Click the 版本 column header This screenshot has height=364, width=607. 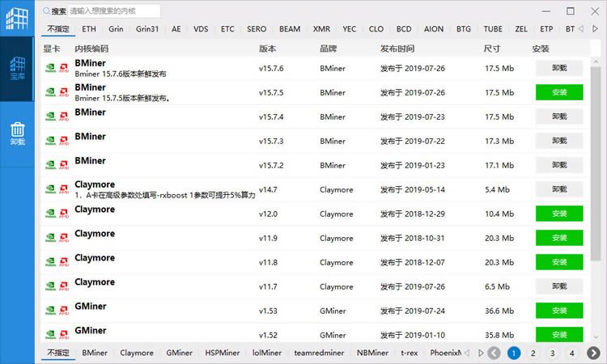coord(268,49)
